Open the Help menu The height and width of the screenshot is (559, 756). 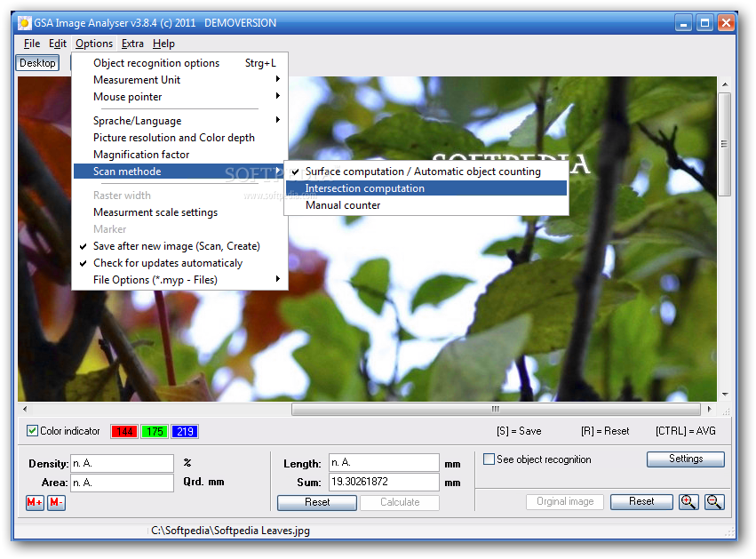163,44
